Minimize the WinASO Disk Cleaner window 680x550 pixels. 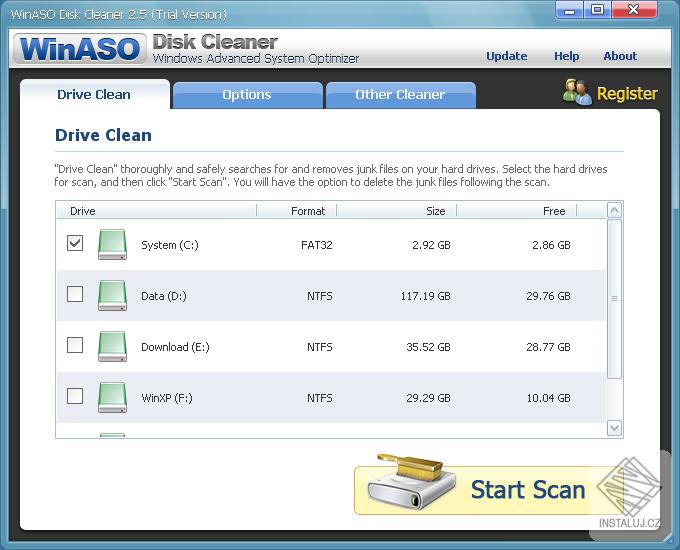pyautogui.click(x=569, y=10)
